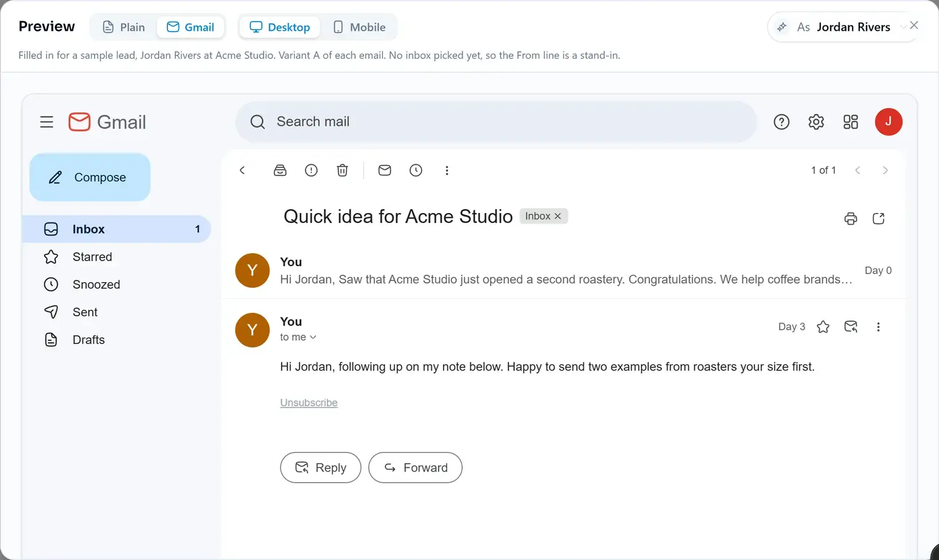Image resolution: width=939 pixels, height=560 pixels.
Task: Click the subject 'Quick idea for Acme Studio'
Action: 398,217
